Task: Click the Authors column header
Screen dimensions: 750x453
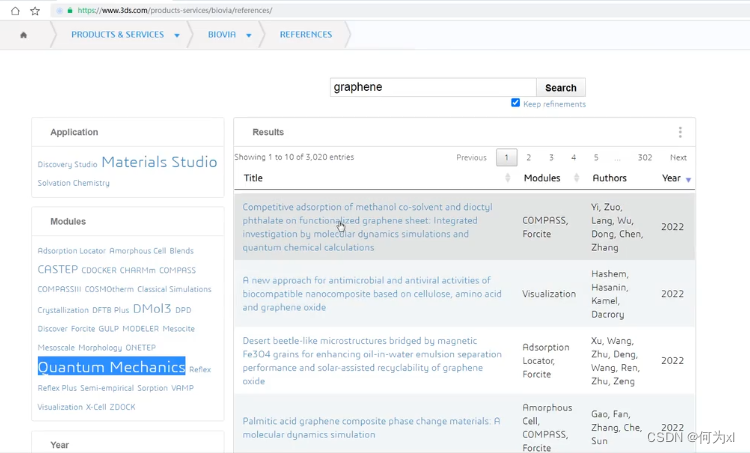Action: [609, 178]
